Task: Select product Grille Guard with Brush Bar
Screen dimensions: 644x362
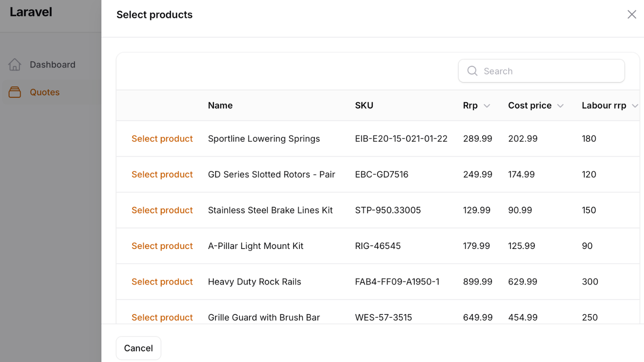Action: pyautogui.click(x=162, y=317)
